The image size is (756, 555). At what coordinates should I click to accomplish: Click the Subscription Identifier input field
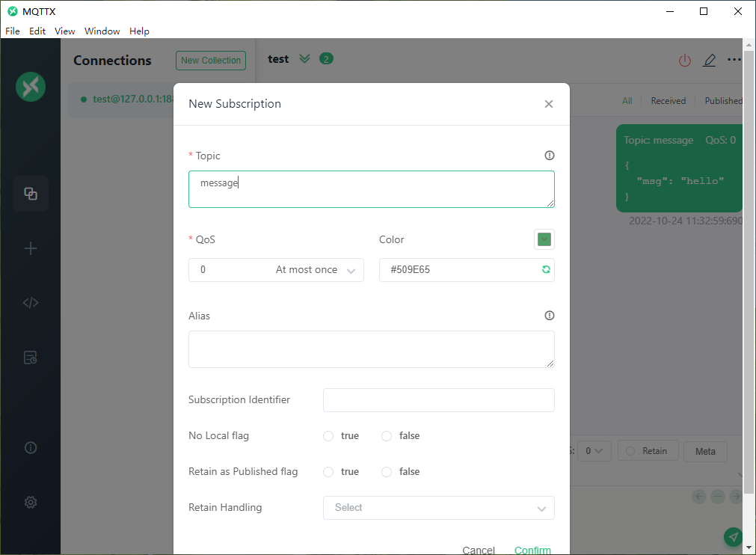pos(438,400)
